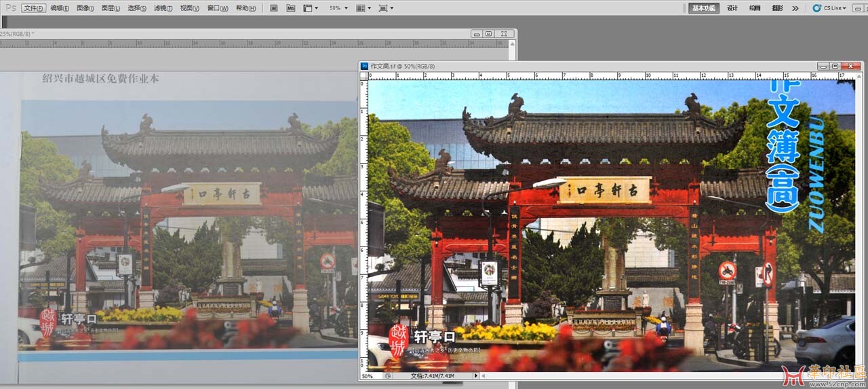Click the red 越城 seal in 作文高.tif

coord(399,341)
